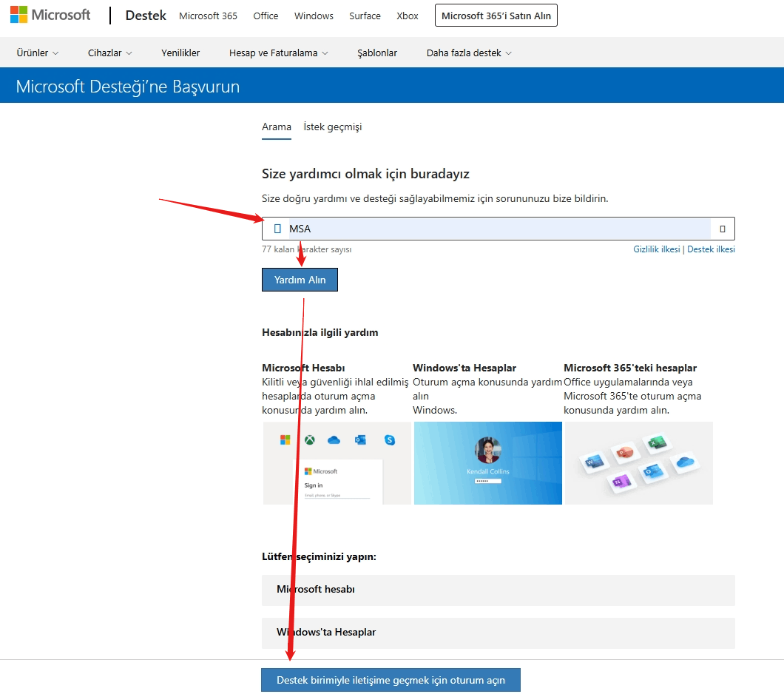Open the Microsoft 365'teki hesaplar card title

pyautogui.click(x=630, y=368)
